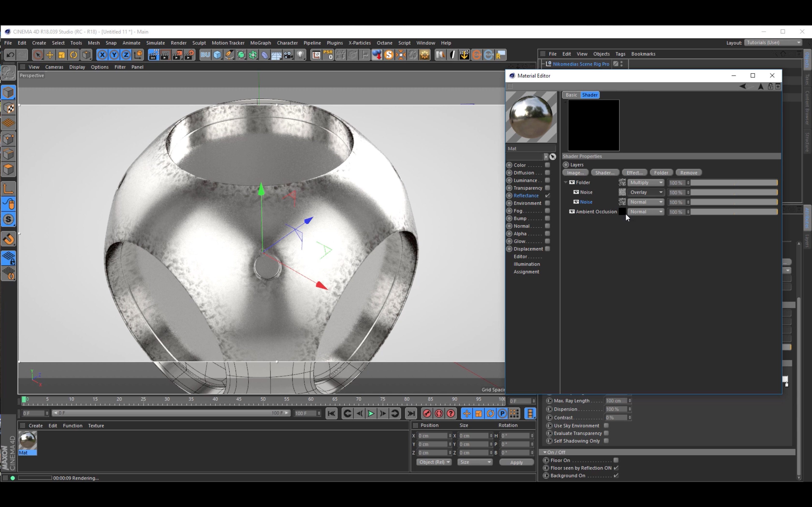The image size is (812, 507).
Task: Select the Rotate tool icon
Action: click(x=73, y=55)
